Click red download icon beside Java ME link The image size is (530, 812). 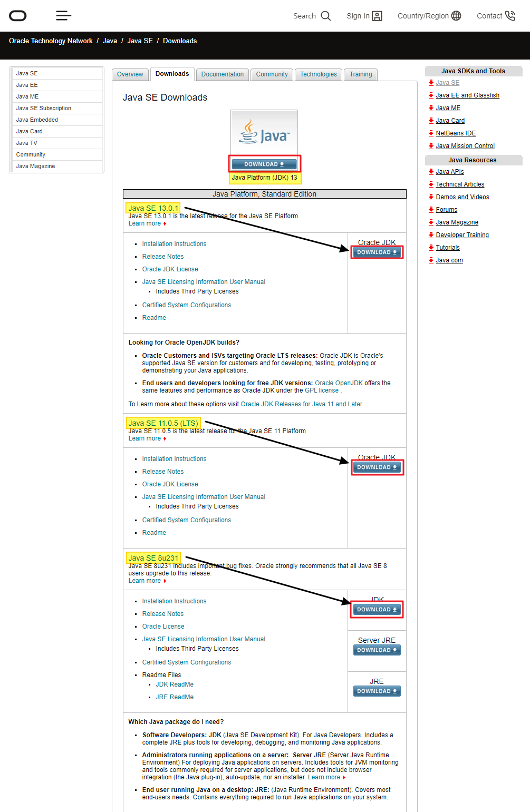[x=431, y=108]
